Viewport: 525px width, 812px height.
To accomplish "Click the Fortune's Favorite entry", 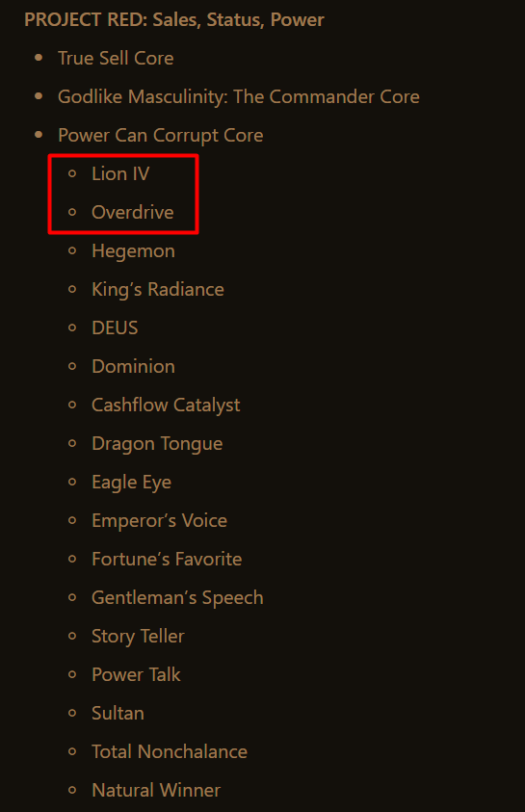I will (167, 559).
